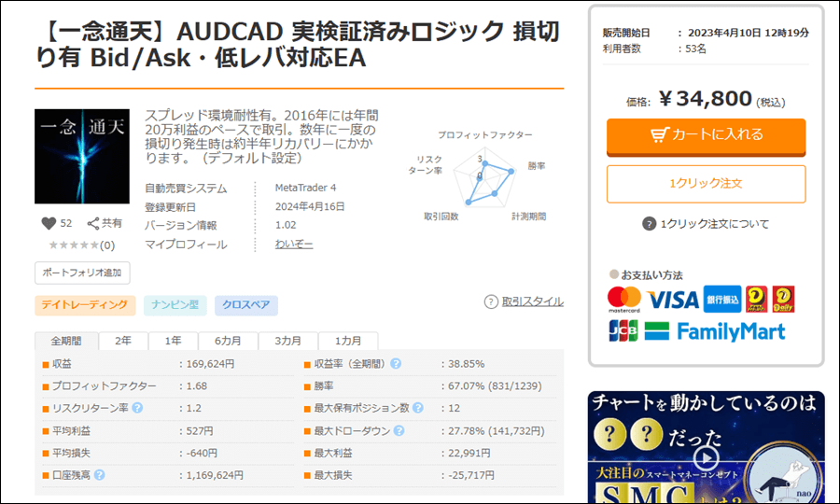
Task: Switch to the 2年 tab
Action: tap(122, 341)
